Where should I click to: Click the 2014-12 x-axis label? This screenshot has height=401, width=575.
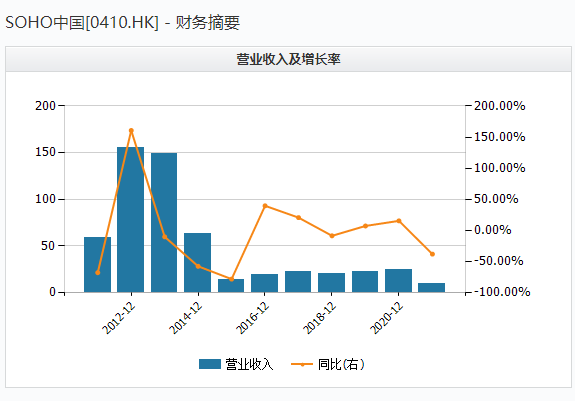pyautogui.click(x=186, y=318)
